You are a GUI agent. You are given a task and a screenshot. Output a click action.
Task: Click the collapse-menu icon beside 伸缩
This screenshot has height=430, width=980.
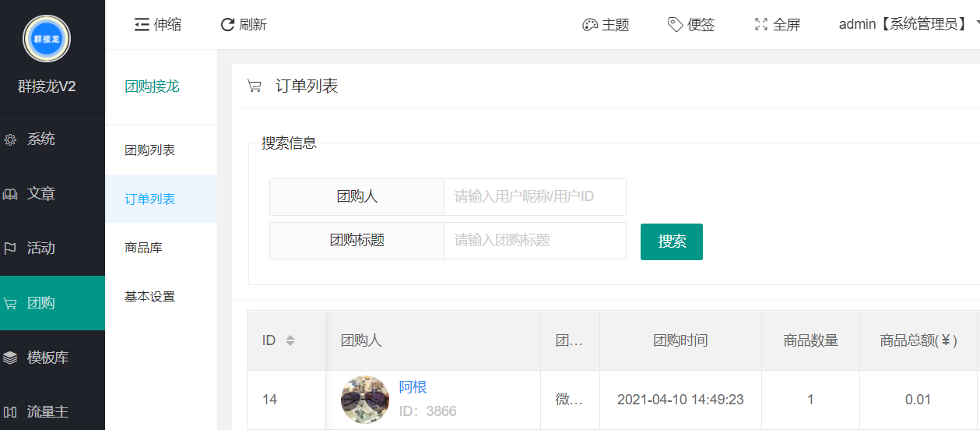[x=142, y=25]
